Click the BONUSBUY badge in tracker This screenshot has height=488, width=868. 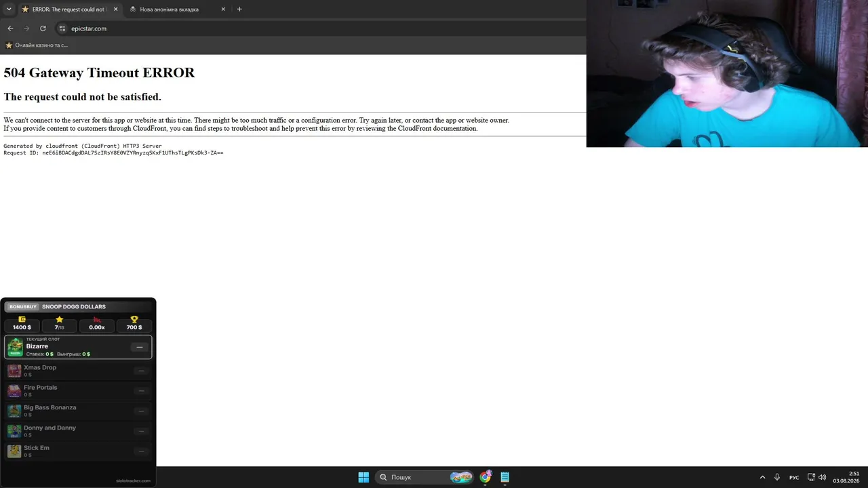point(23,307)
